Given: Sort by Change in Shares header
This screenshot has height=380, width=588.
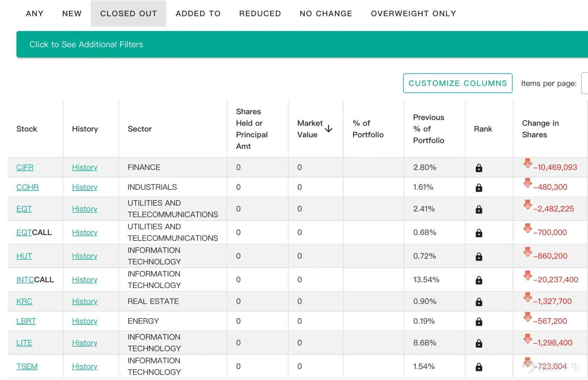Looking at the screenshot, I should (540, 129).
